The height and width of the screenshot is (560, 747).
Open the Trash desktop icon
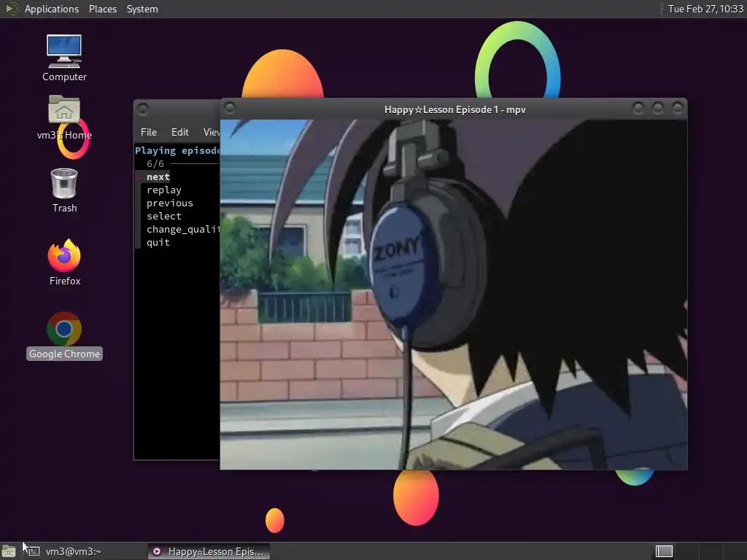[x=64, y=190]
